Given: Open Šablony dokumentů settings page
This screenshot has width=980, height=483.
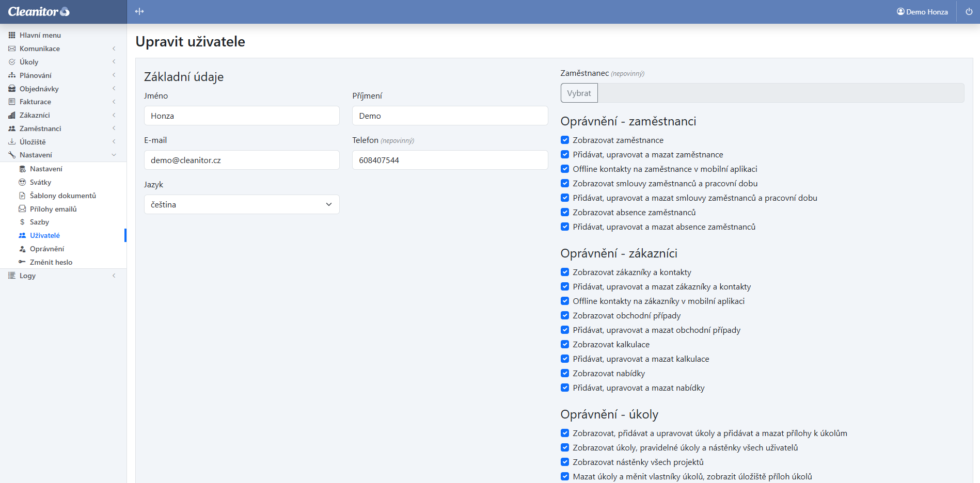Looking at the screenshot, I should tap(62, 196).
